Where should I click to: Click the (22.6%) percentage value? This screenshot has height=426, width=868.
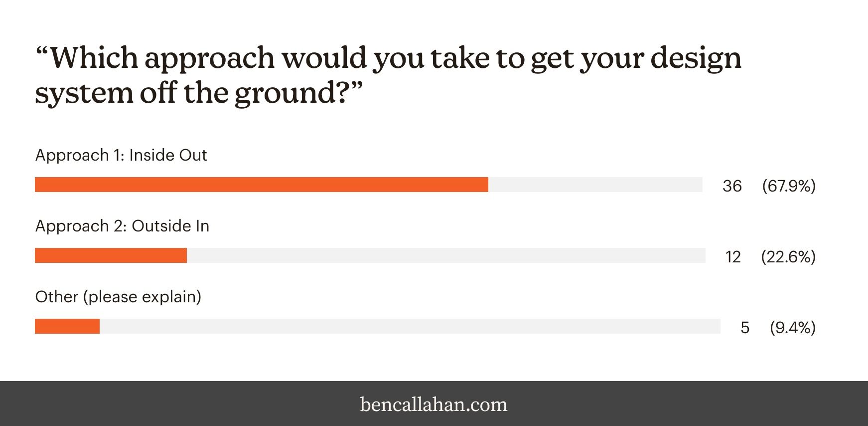point(788,257)
